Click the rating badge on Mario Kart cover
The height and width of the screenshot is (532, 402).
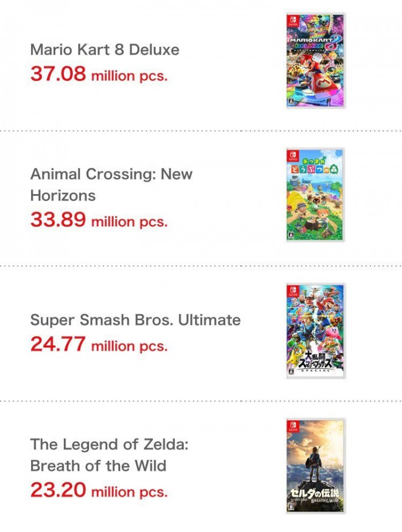coord(291,103)
